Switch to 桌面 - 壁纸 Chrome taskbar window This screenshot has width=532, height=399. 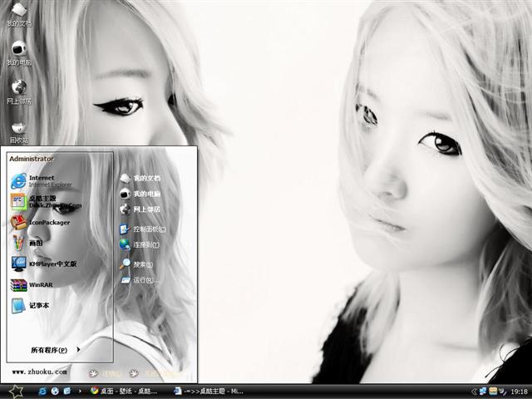(124, 392)
